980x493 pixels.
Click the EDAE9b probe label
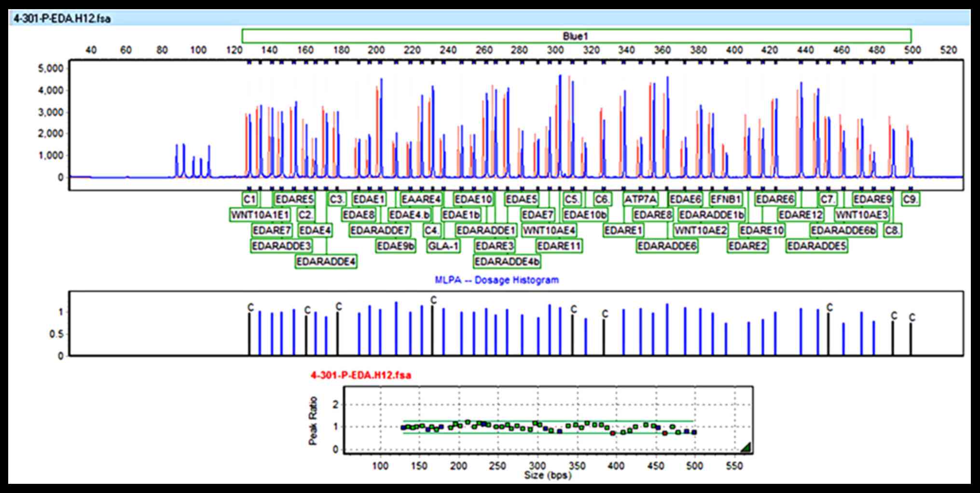tap(396, 246)
